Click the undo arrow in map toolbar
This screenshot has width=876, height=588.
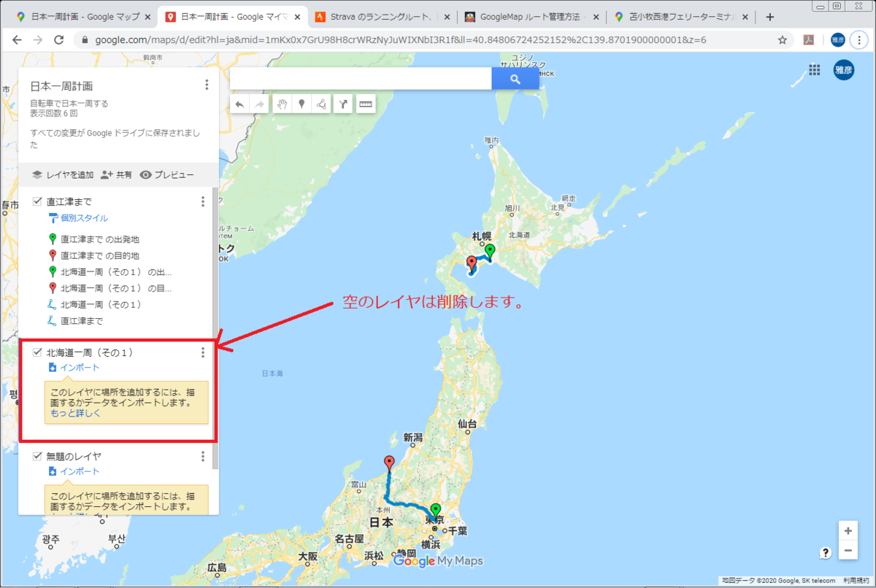point(239,104)
